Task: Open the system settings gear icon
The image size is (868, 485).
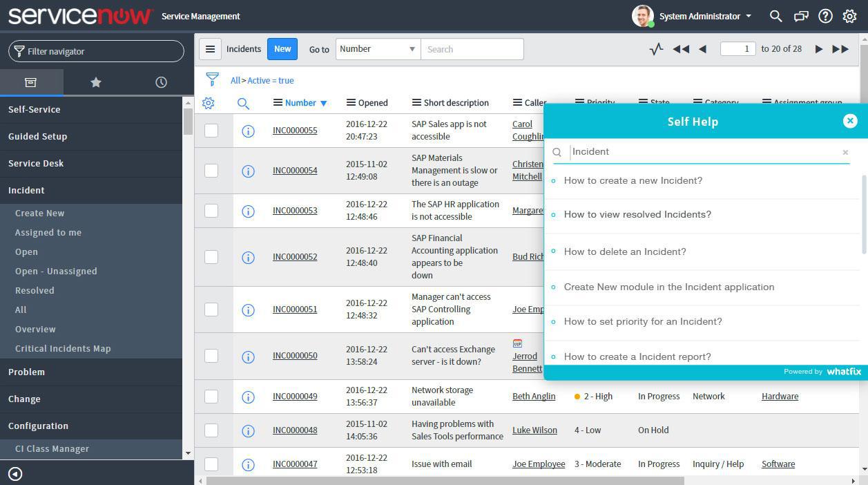Action: click(x=849, y=16)
